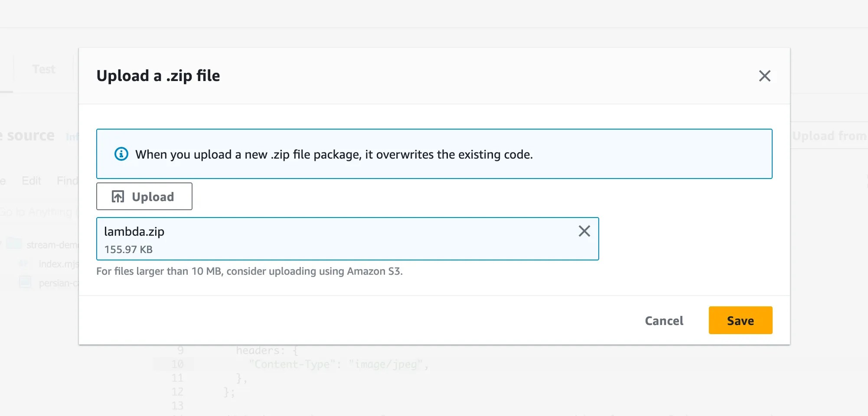868x416 pixels.
Task: Click the Upload button to choose a file
Action: [x=144, y=197]
